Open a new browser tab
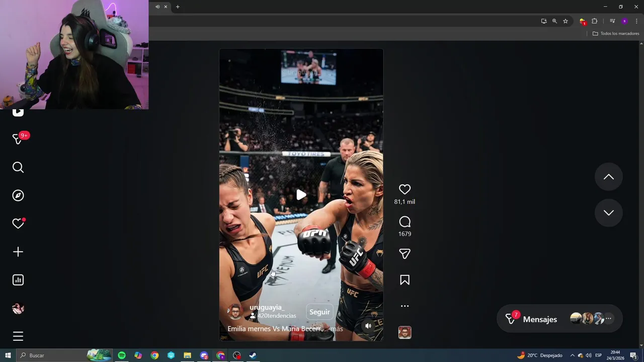The width and height of the screenshot is (644, 362). pyautogui.click(x=178, y=7)
